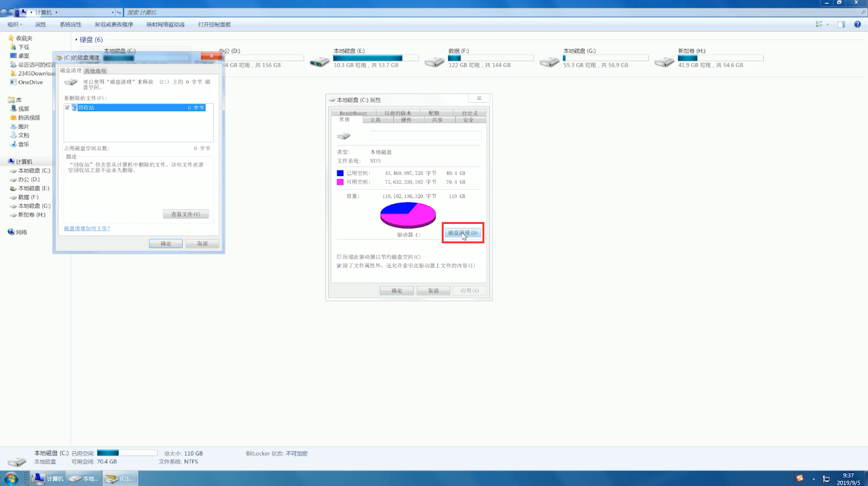
Task: Click 映射网络驱动器 in the toolbar
Action: [x=165, y=25]
